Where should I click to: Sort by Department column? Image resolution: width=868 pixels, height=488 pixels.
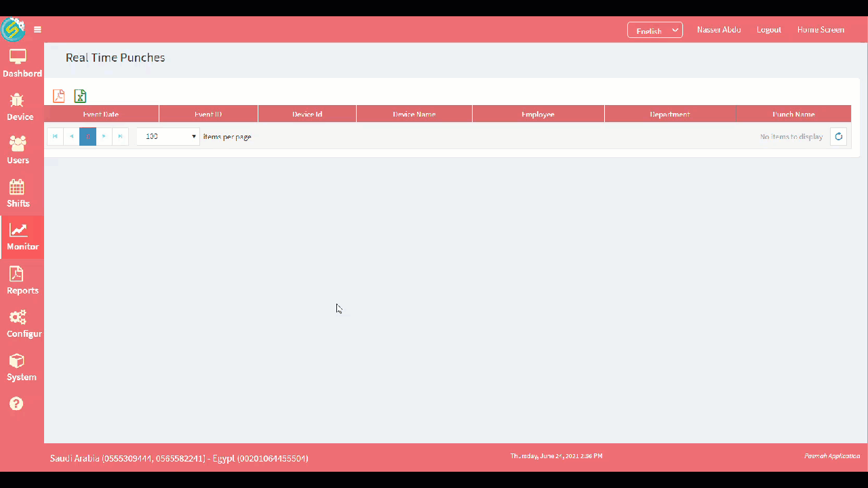670,114
